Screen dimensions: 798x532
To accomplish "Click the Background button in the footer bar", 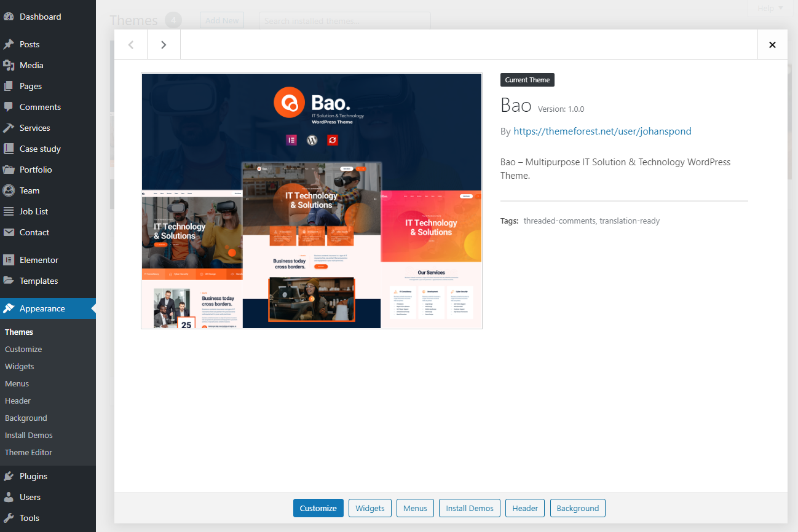I will (578, 508).
